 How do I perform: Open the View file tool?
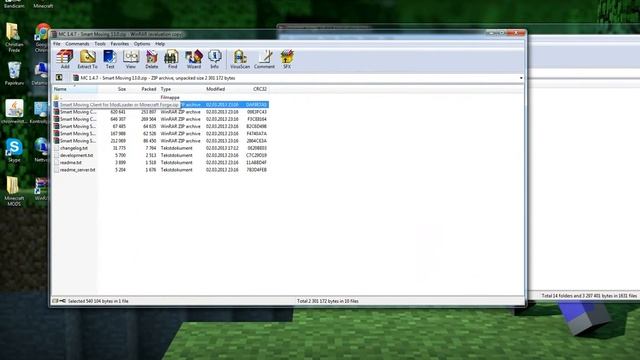[x=131, y=59]
